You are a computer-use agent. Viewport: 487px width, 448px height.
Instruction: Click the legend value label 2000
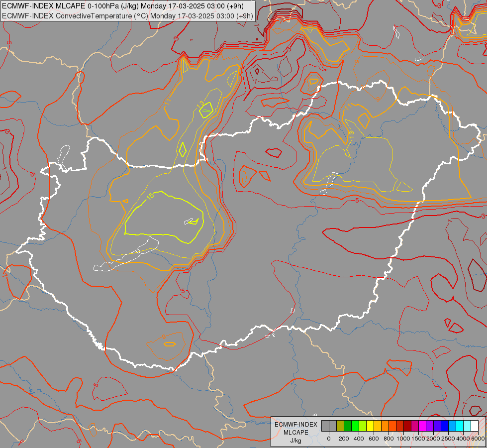click(x=433, y=439)
